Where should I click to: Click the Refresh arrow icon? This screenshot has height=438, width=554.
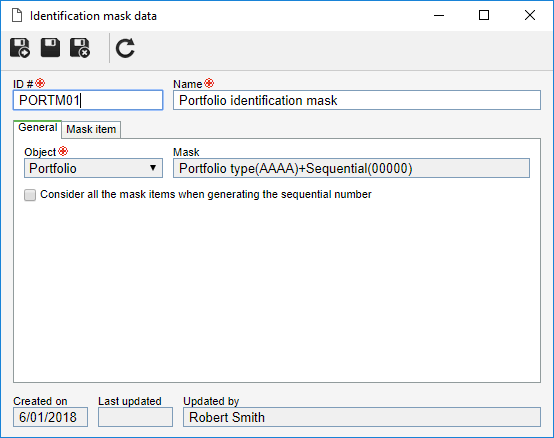tap(125, 48)
